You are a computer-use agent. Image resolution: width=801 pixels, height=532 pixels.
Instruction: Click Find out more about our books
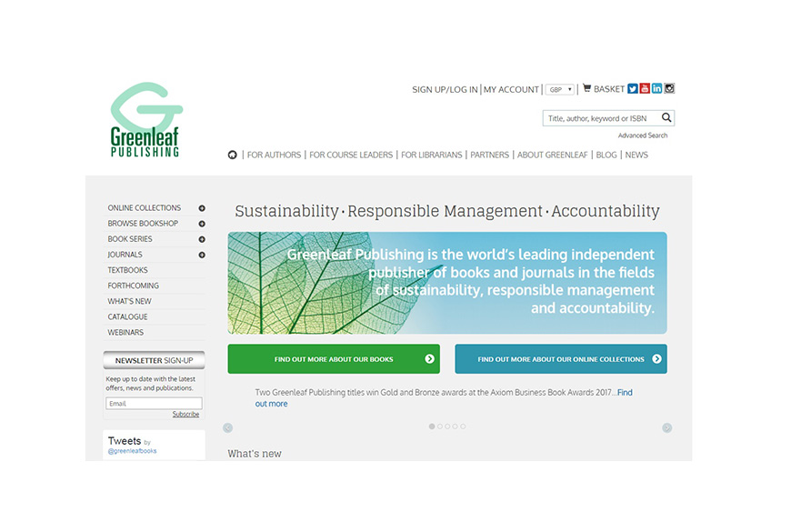pyautogui.click(x=334, y=358)
